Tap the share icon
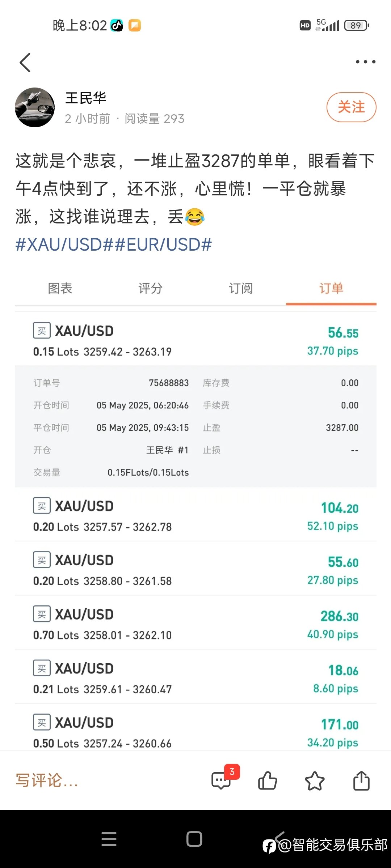The image size is (391, 868). click(x=361, y=780)
